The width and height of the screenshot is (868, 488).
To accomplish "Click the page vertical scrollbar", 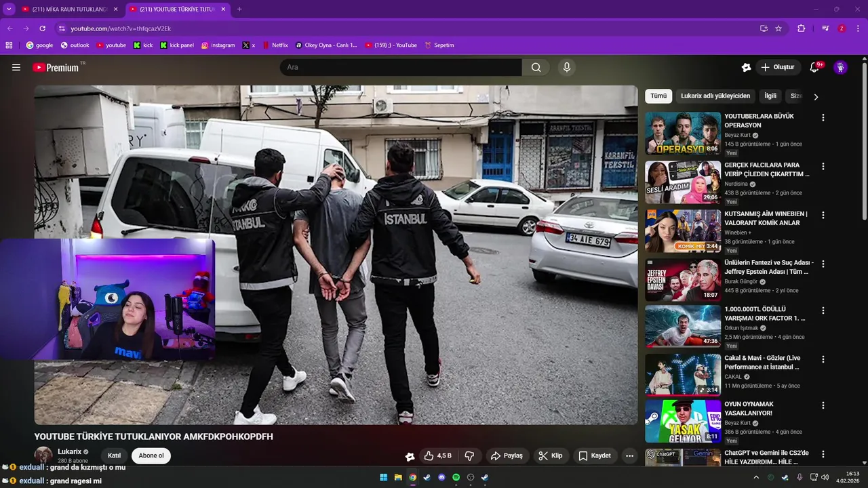I will click(x=864, y=141).
